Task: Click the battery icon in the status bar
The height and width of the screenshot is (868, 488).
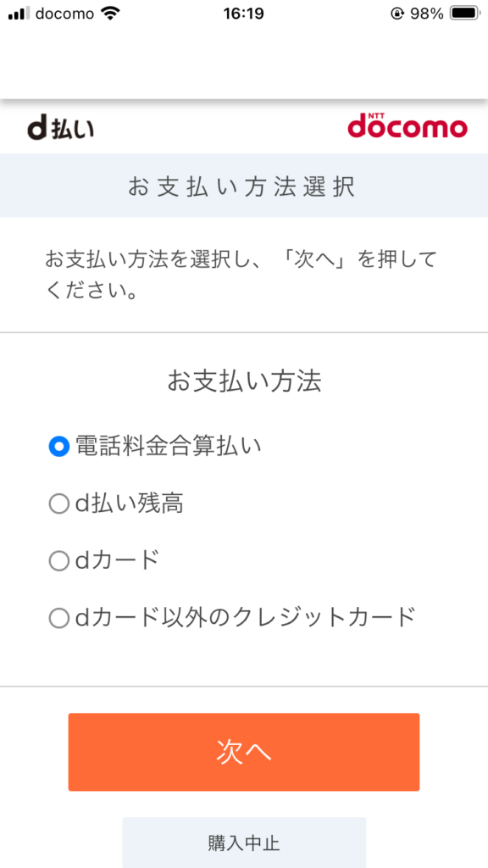Action: [x=463, y=13]
